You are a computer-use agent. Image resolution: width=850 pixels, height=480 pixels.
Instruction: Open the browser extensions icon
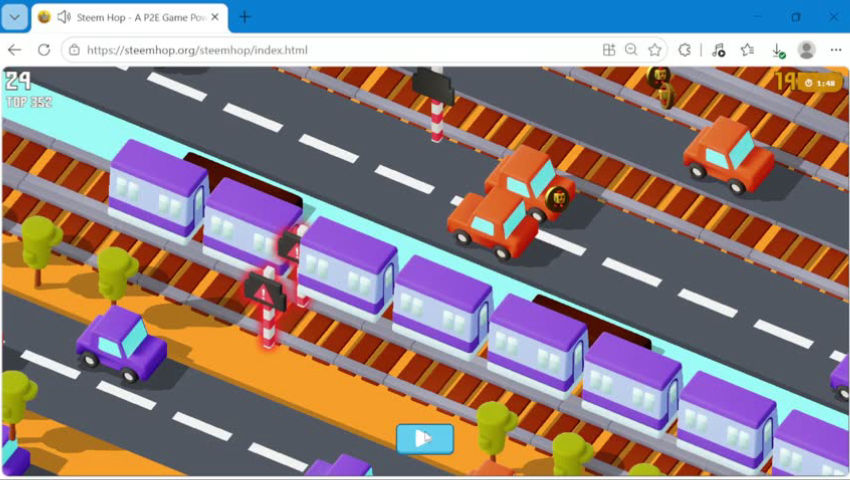coord(685,50)
